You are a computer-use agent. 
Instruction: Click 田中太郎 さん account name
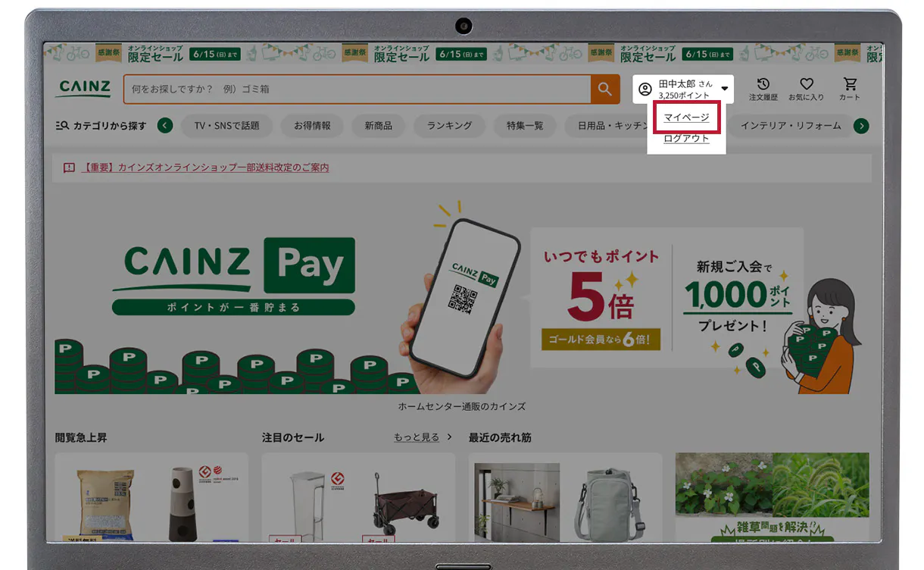[x=685, y=83]
